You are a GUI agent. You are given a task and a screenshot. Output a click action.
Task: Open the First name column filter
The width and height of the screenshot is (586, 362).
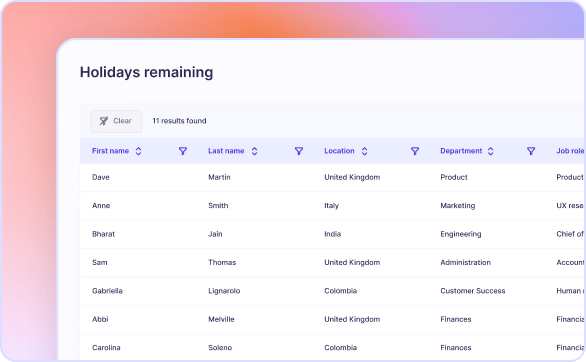coord(183,151)
